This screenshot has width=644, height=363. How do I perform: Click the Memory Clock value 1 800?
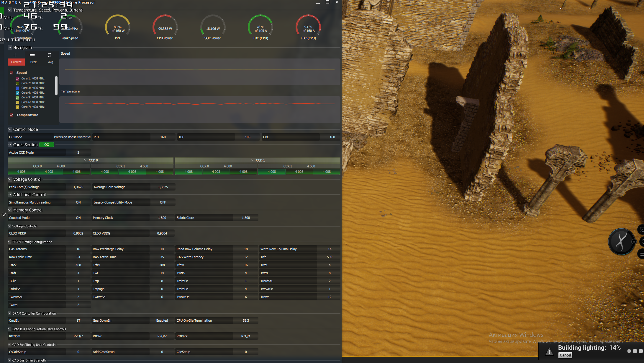pyautogui.click(x=162, y=218)
